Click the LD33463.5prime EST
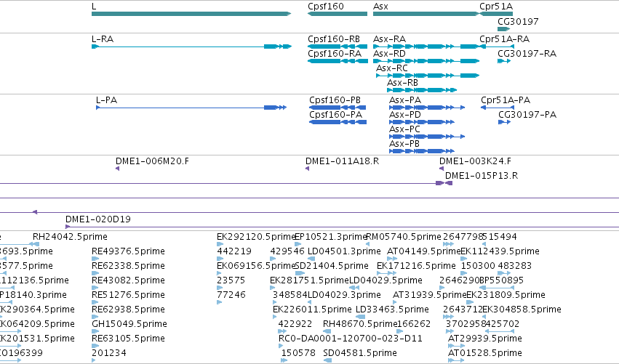This screenshot has width=619, height=364. pos(392,310)
